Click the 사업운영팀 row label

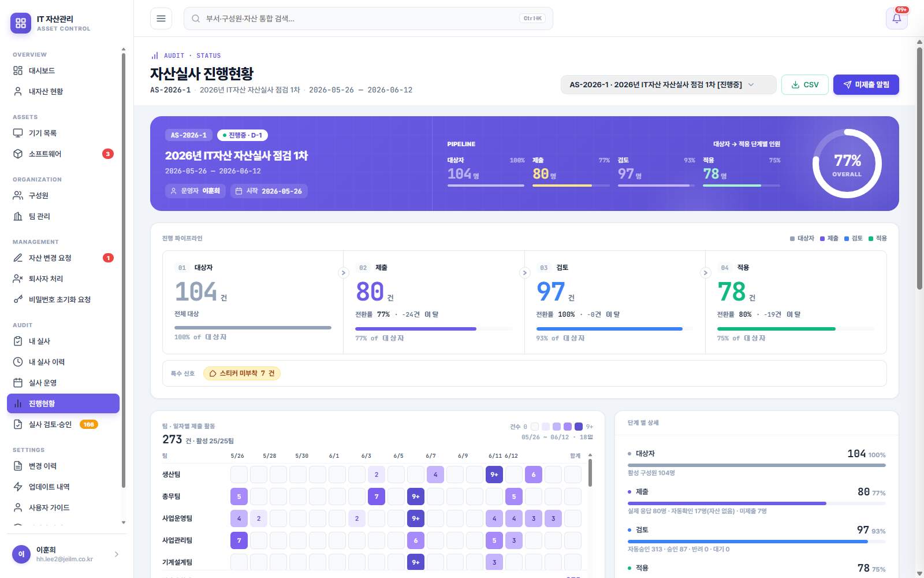coord(177,518)
